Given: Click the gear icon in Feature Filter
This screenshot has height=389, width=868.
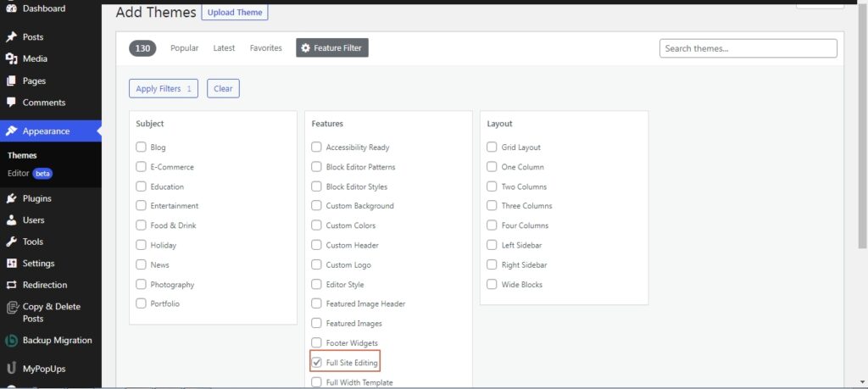Looking at the screenshot, I should coord(305,48).
